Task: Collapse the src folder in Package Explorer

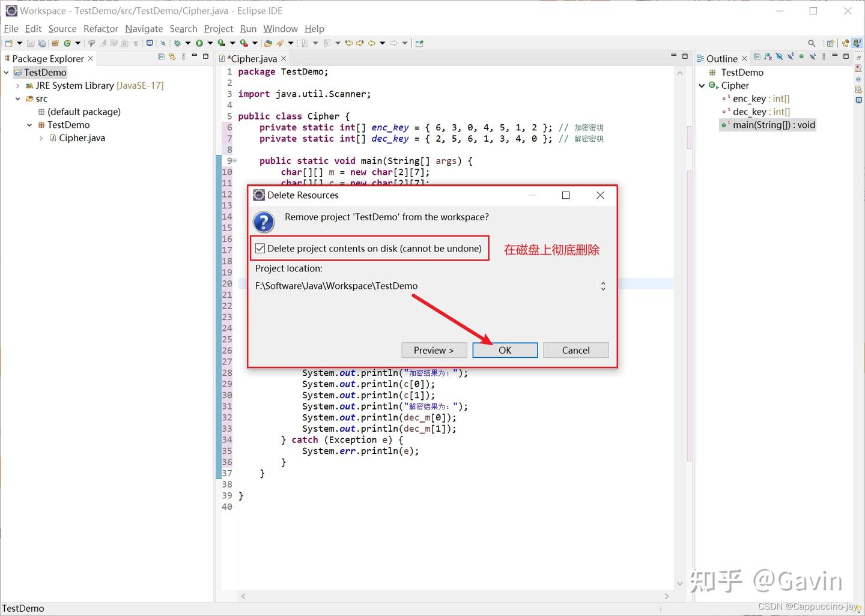Action: pyautogui.click(x=17, y=98)
